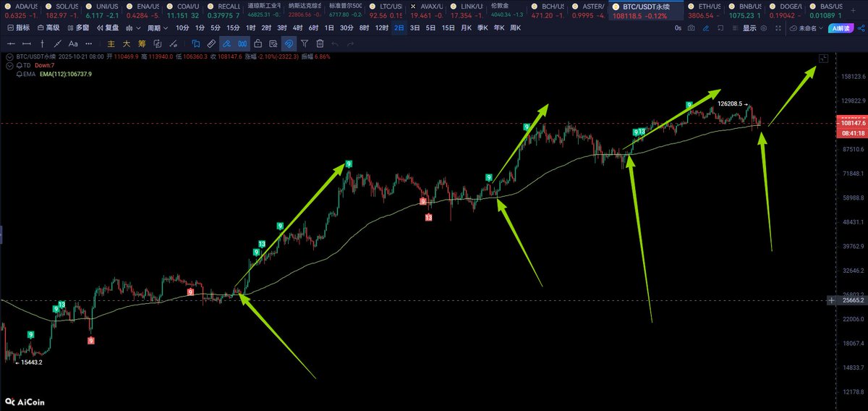The image size is (868, 411).
Task: Select the 周K interval
Action: pyautogui.click(x=516, y=27)
